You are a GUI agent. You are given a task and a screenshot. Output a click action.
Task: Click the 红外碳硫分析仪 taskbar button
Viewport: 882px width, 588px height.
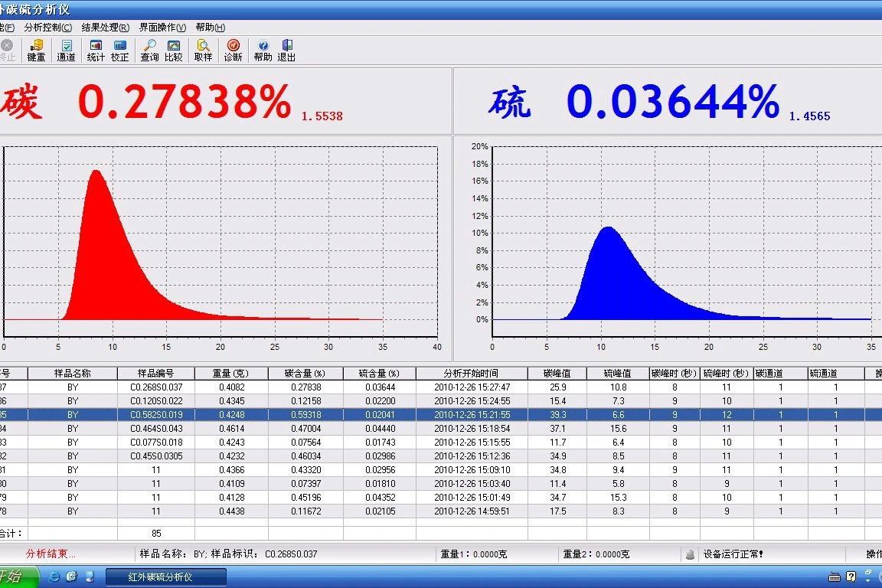click(165, 577)
